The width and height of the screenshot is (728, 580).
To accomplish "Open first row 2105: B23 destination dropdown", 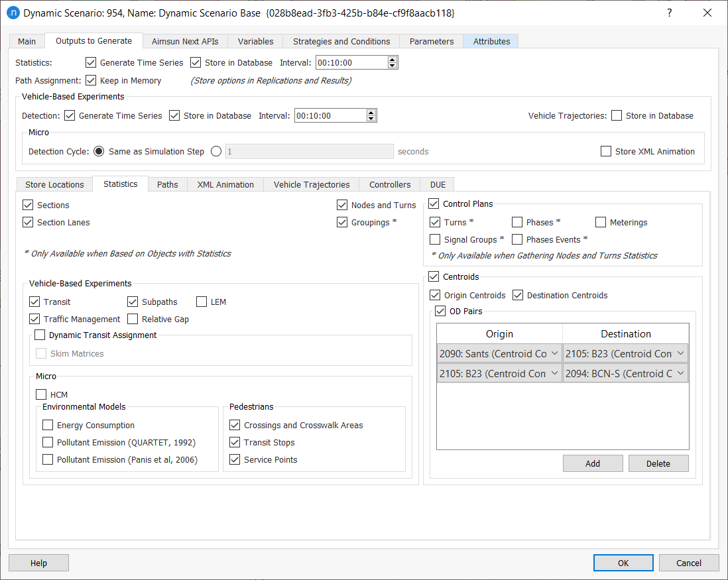I will [x=625, y=354].
